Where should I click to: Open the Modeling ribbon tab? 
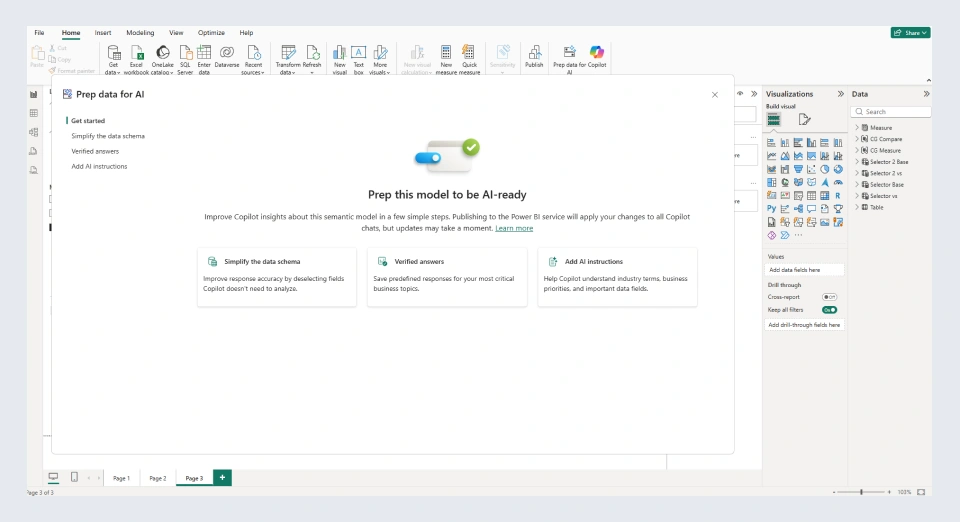pos(140,33)
